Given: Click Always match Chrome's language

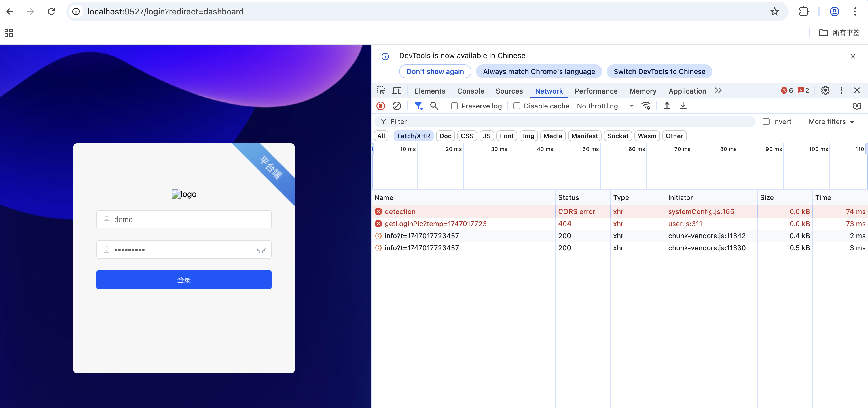Looking at the screenshot, I should coord(539,71).
